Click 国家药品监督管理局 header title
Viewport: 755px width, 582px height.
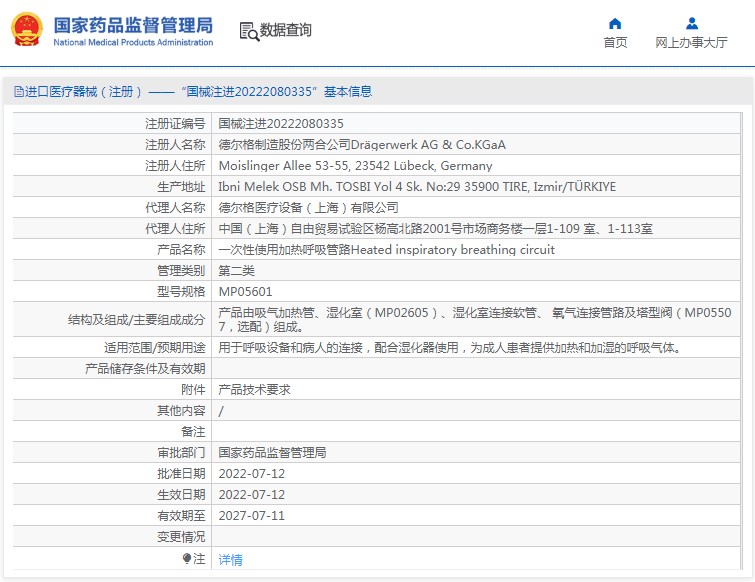(x=133, y=25)
